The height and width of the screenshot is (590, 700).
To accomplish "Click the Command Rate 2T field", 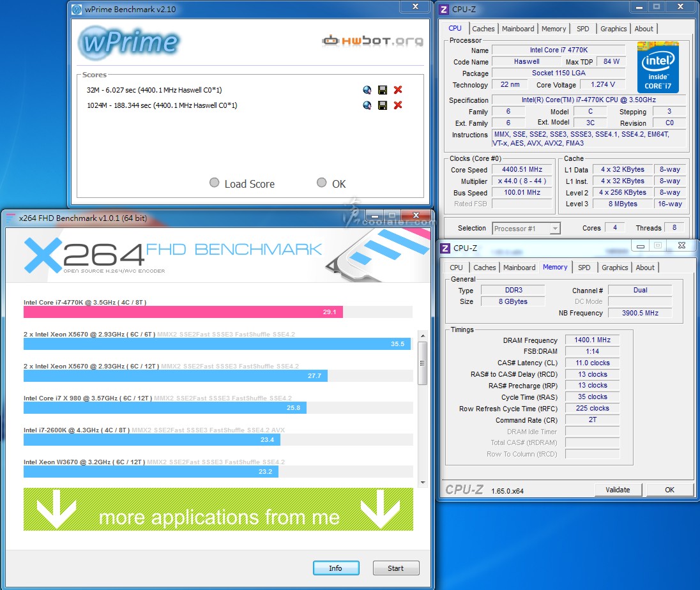I will pyautogui.click(x=593, y=420).
